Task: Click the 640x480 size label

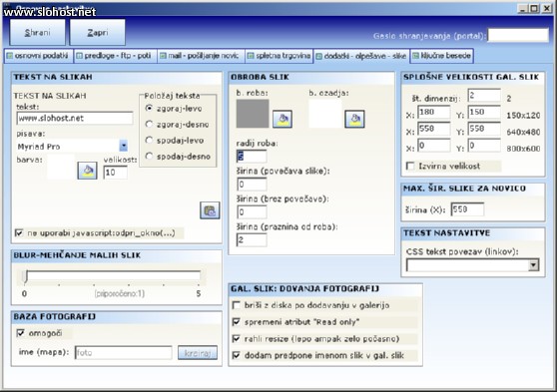Action: [x=523, y=132]
